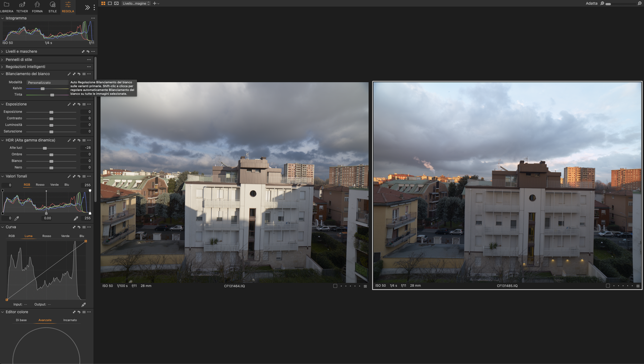Open the Pennelli di stile options menu
The image size is (644, 364).
click(x=89, y=59)
